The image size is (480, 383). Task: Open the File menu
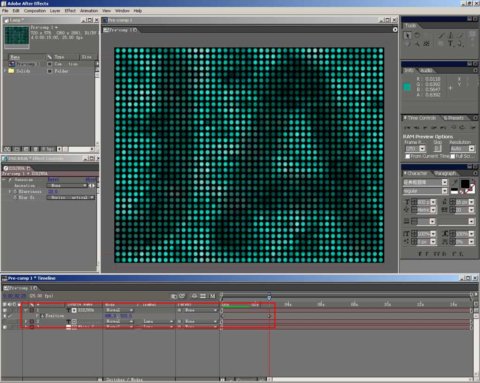coord(5,11)
